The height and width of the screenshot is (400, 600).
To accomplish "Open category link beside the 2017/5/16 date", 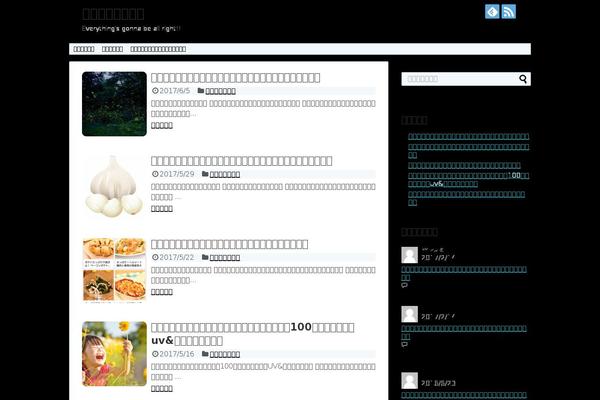I will pos(225,354).
